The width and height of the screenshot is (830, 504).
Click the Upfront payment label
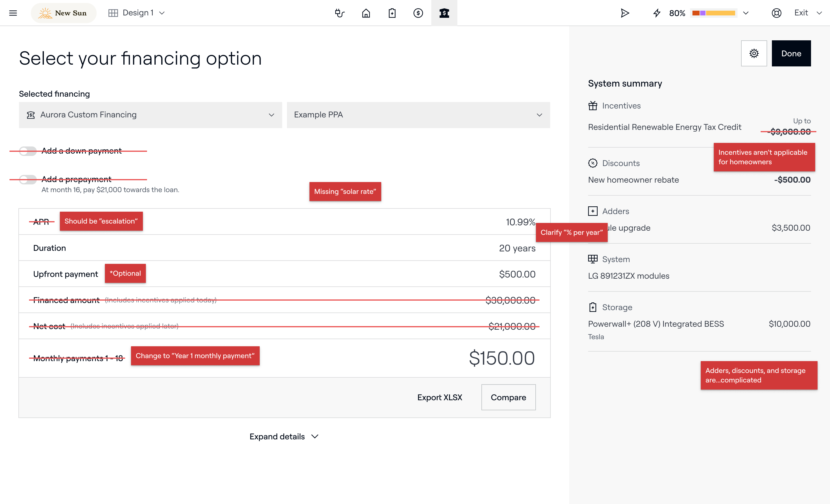pos(65,274)
